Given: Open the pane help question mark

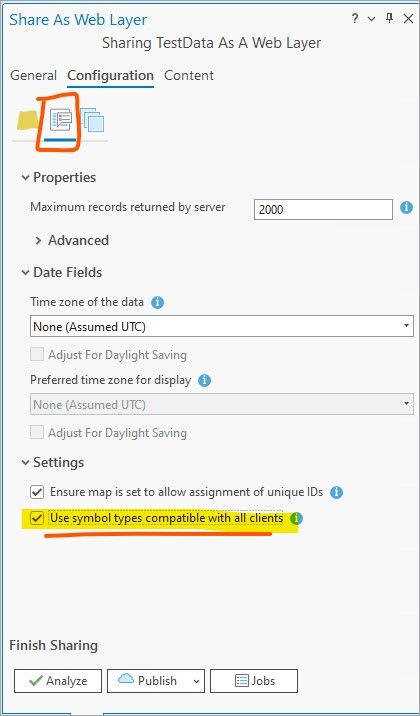Looking at the screenshot, I should [355, 19].
